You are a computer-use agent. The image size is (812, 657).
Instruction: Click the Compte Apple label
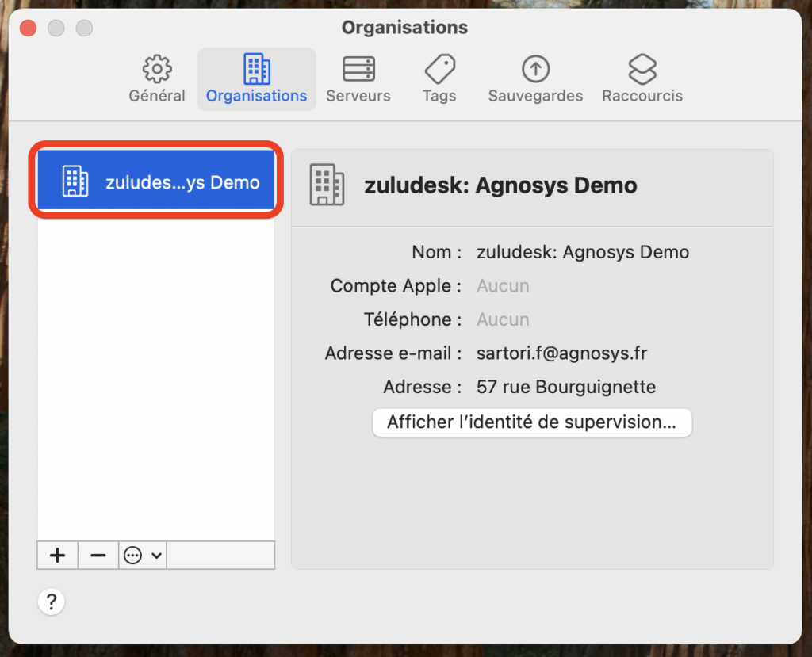tap(396, 286)
